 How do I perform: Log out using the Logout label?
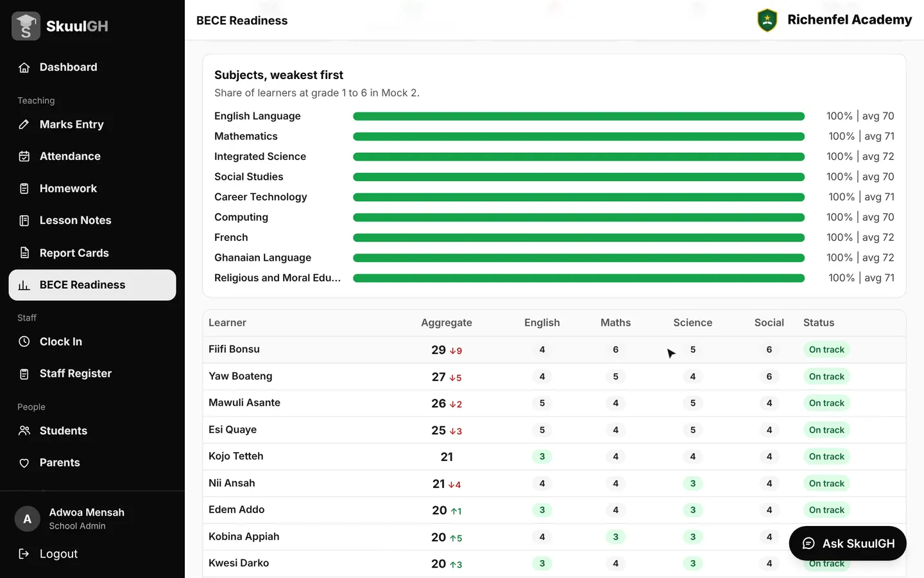[x=58, y=554]
